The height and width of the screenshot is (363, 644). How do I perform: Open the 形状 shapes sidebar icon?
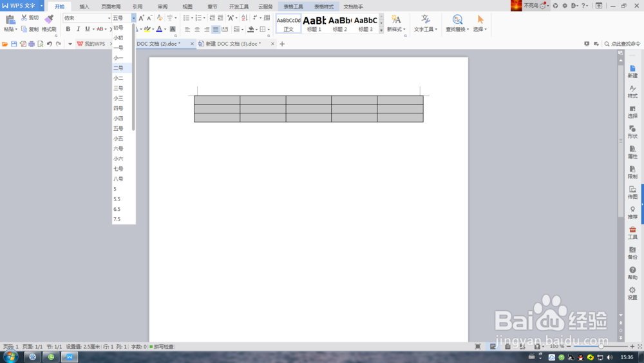click(x=632, y=132)
